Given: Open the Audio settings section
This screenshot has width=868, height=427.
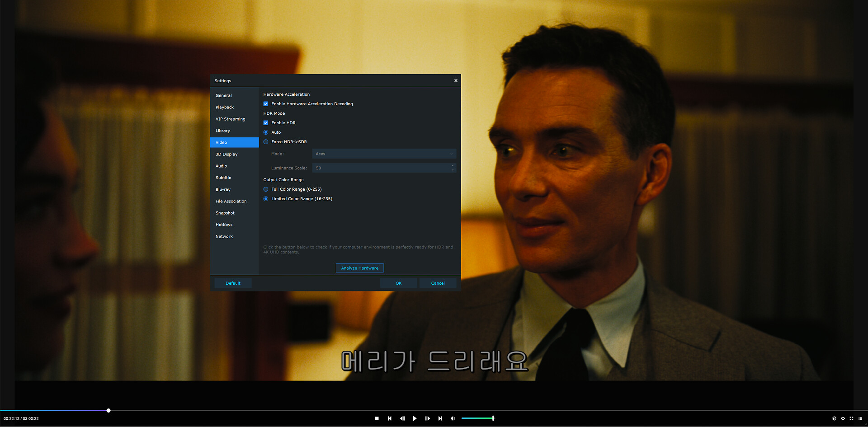Looking at the screenshot, I should click(221, 166).
